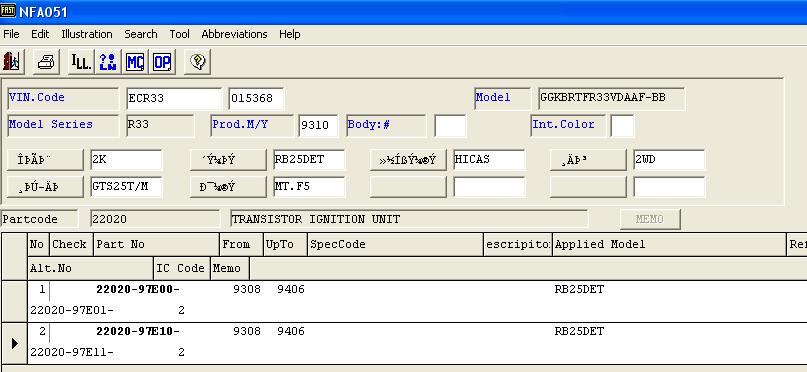Click the MC toolbar icon
This screenshot has height=372, width=807.
tap(135, 62)
